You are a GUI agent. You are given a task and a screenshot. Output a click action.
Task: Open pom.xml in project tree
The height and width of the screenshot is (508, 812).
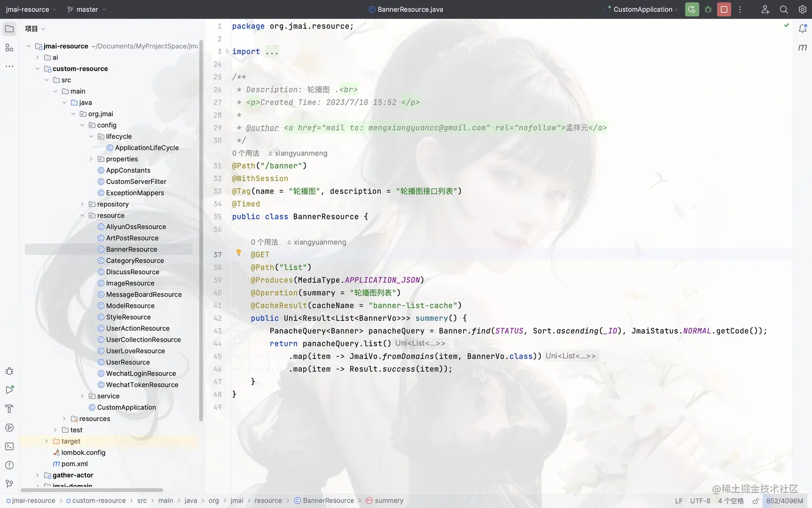coord(74,464)
